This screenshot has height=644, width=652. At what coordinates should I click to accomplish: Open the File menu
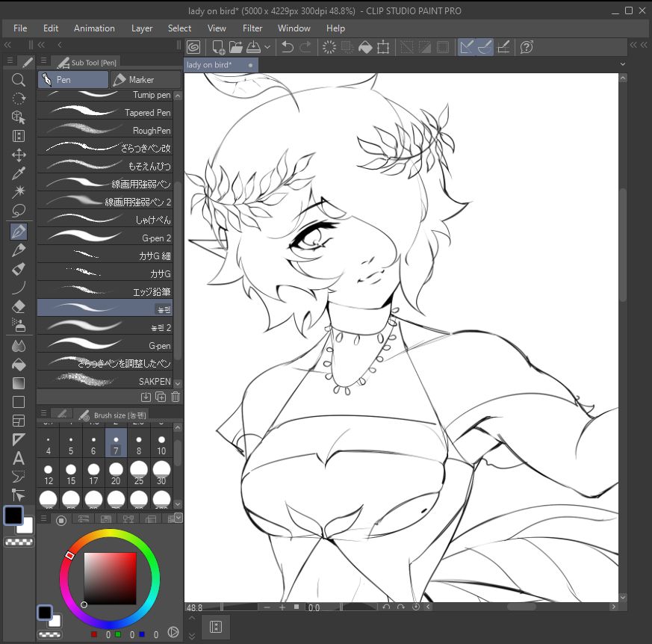tap(20, 28)
